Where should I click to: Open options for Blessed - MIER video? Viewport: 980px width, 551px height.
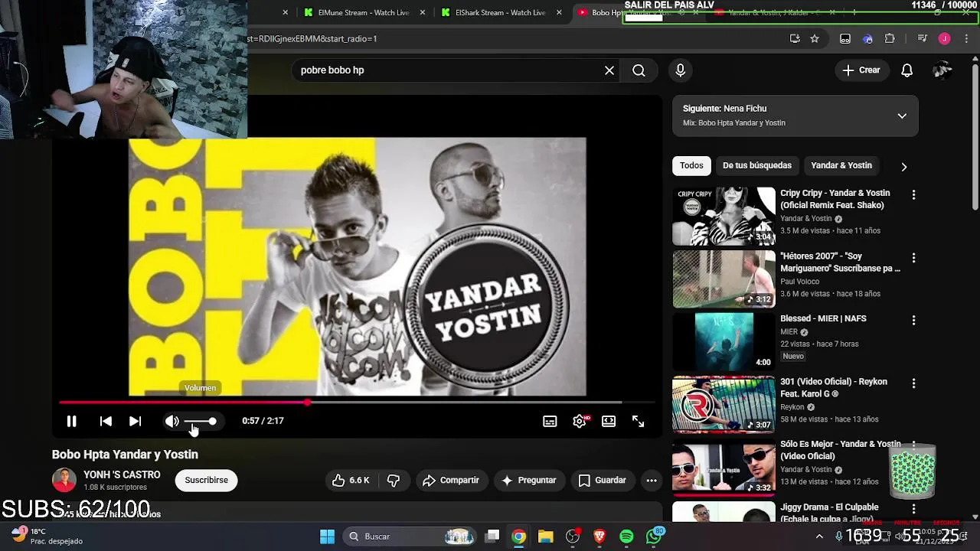tap(913, 321)
